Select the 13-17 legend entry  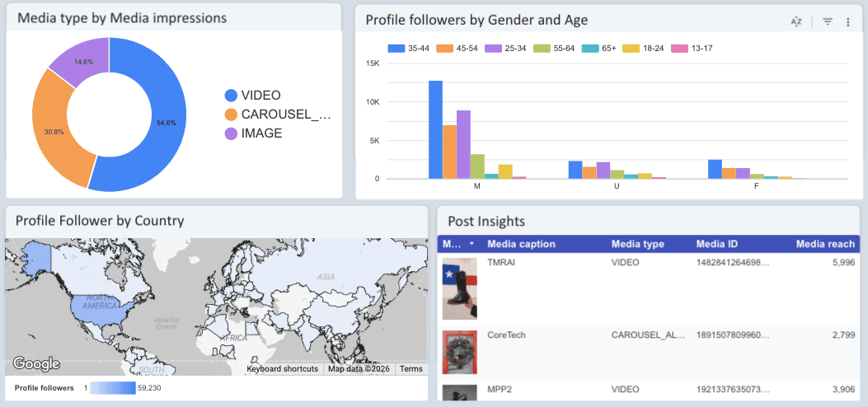pos(691,49)
